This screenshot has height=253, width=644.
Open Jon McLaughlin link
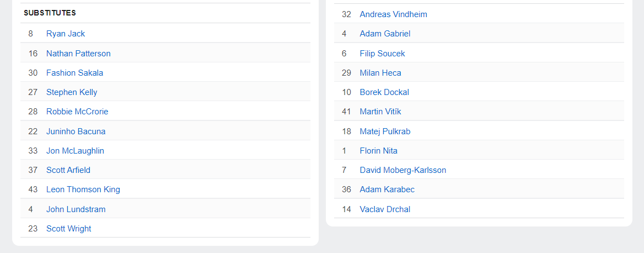75,151
